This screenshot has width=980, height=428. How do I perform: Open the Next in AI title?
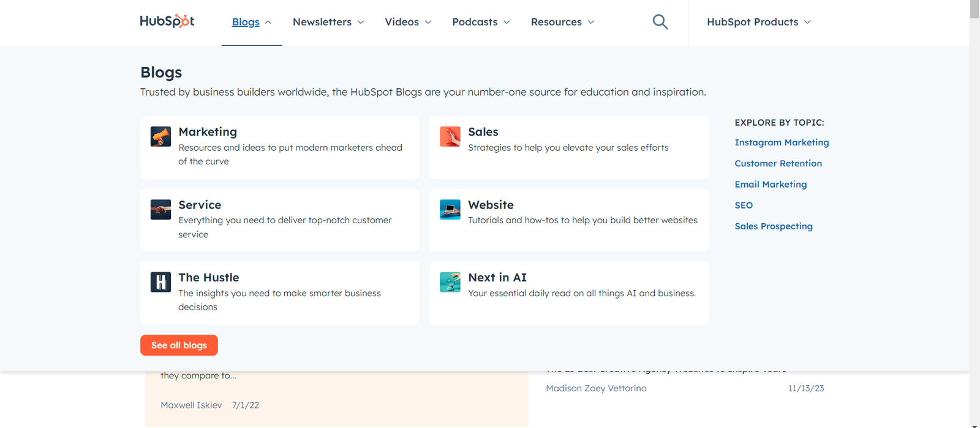click(497, 277)
